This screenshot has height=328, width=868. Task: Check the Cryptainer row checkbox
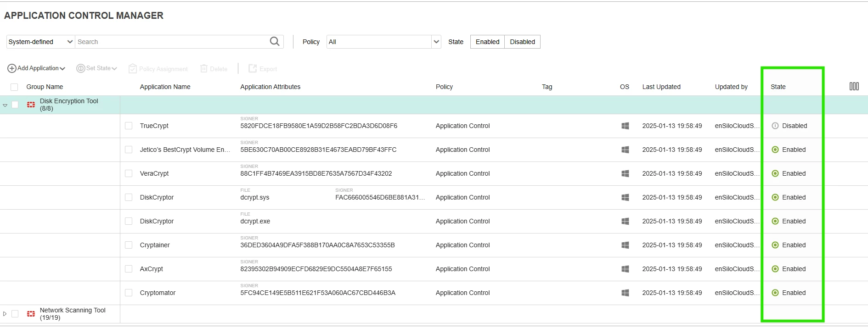(x=129, y=245)
